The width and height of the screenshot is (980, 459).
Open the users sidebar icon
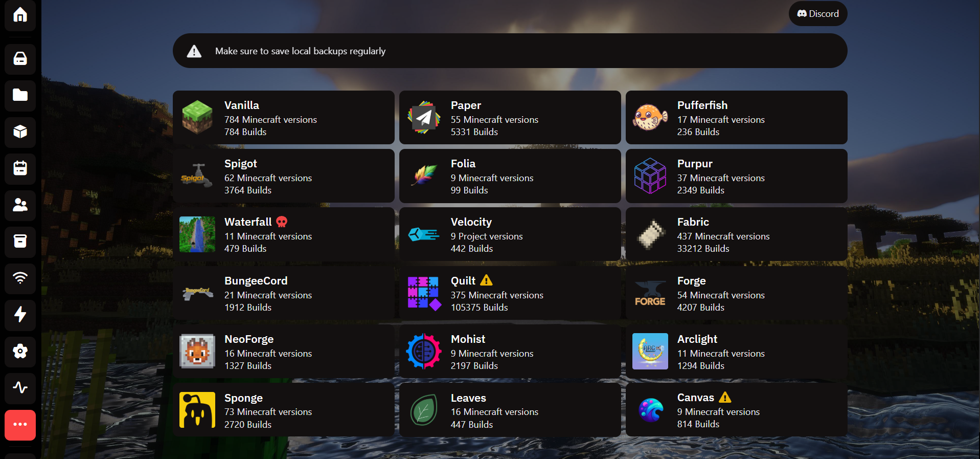tap(20, 205)
